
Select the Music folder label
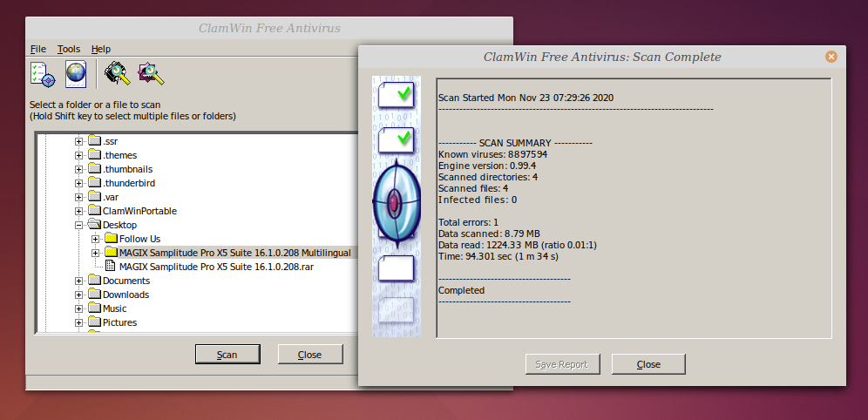click(x=114, y=308)
